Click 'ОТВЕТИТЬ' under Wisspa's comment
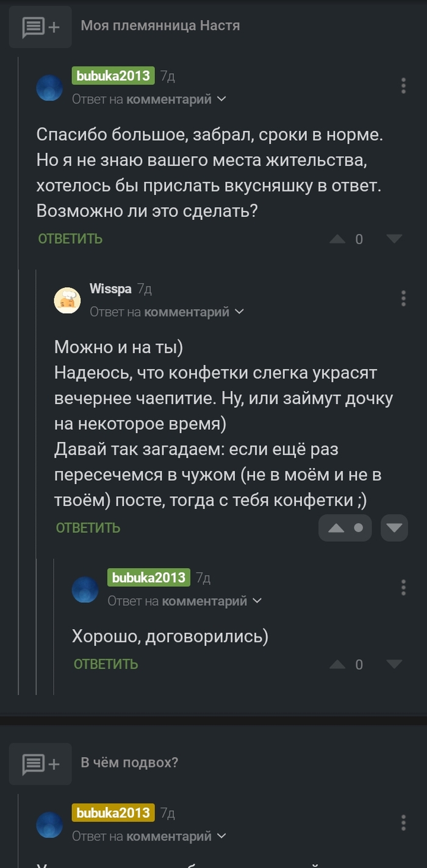This screenshot has height=868, width=427. click(x=88, y=528)
